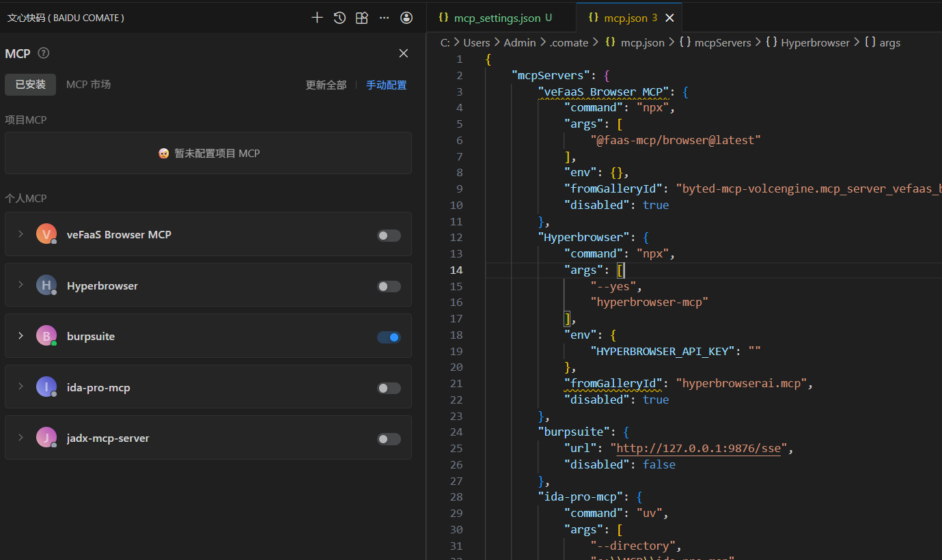The width and height of the screenshot is (942, 560).
Task: Disable the burpsuite toggle switch
Action: (389, 337)
